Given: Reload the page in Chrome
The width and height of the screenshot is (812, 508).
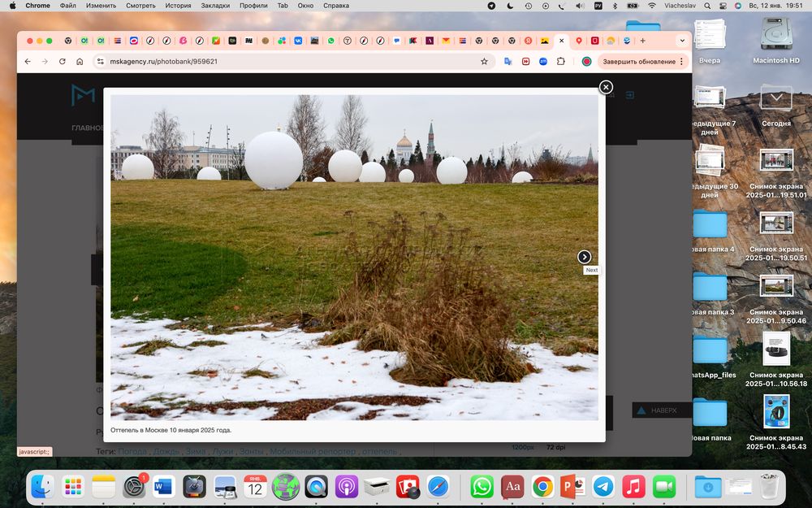Looking at the screenshot, I should click(62, 61).
